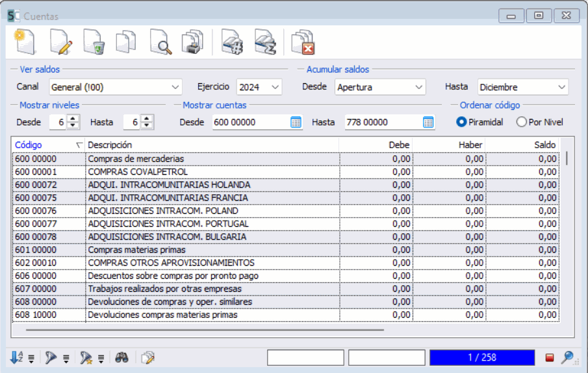
Task: Click the blue 1 / 258 record counter
Action: 482,357
